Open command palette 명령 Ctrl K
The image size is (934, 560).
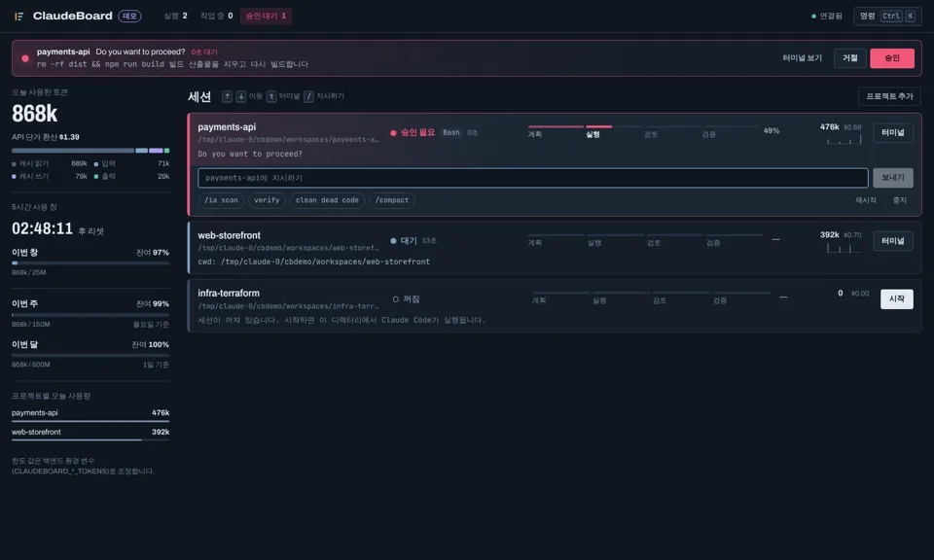tap(887, 17)
